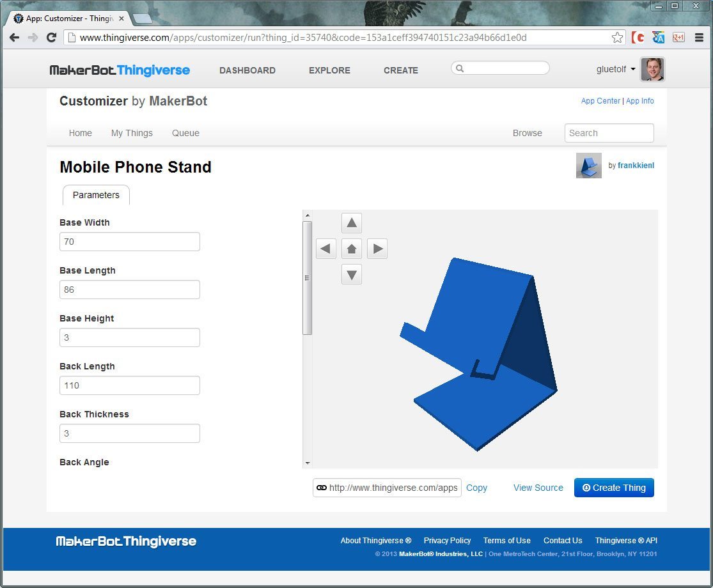Reload the page with refresh icon
This screenshot has height=588, width=713.
tap(51, 38)
